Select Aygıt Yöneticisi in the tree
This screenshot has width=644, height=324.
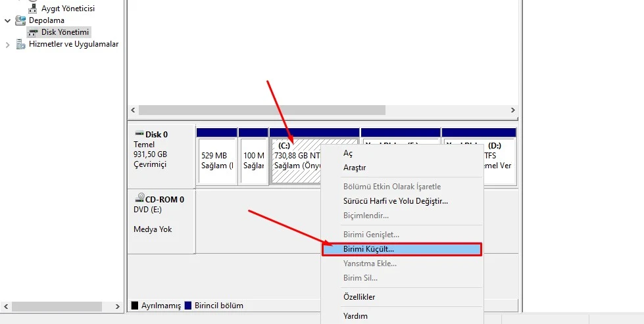(x=68, y=8)
